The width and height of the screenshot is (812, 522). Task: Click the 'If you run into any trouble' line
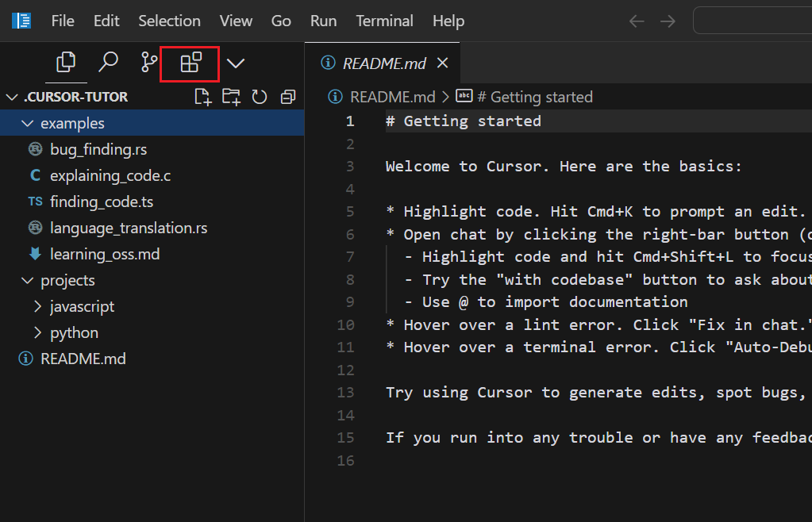click(598, 438)
